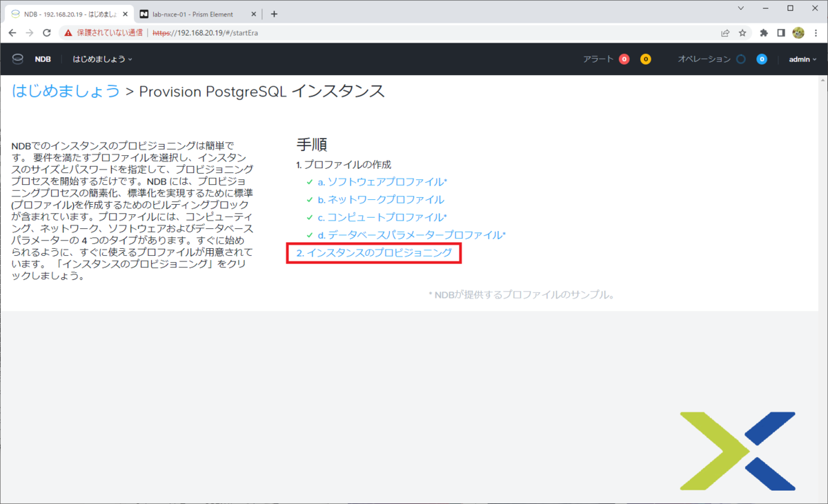Click はじめましょう breadcrumb heading link
Screen dimensions: 828x504
[66, 92]
